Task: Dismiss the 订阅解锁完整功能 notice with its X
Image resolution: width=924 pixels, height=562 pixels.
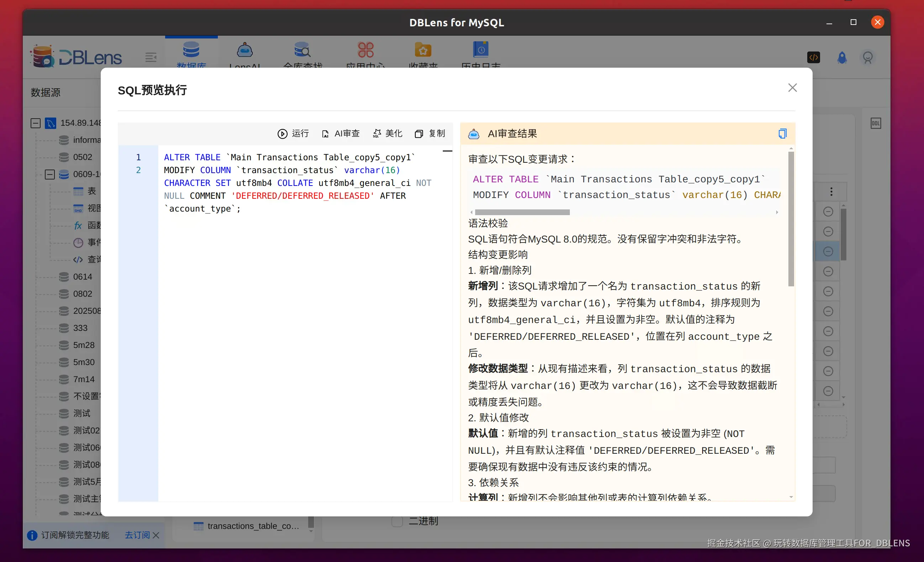Action: (x=156, y=535)
